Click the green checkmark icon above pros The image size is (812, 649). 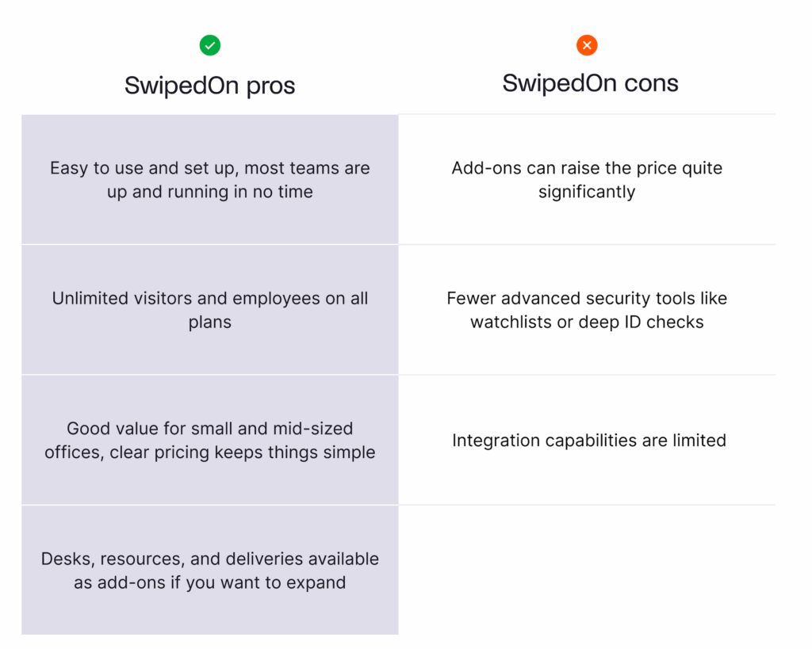click(209, 46)
